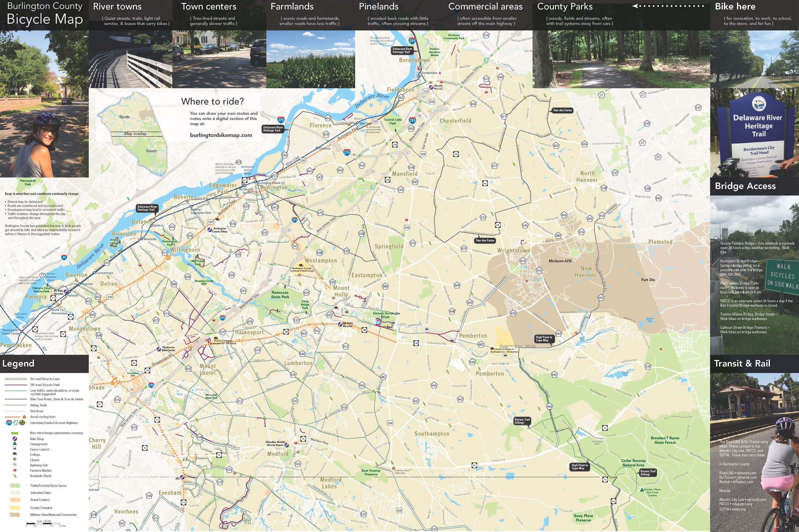The image size is (799, 532).
Task: Click the Bike Shop icon in the legend
Action: tap(15, 439)
